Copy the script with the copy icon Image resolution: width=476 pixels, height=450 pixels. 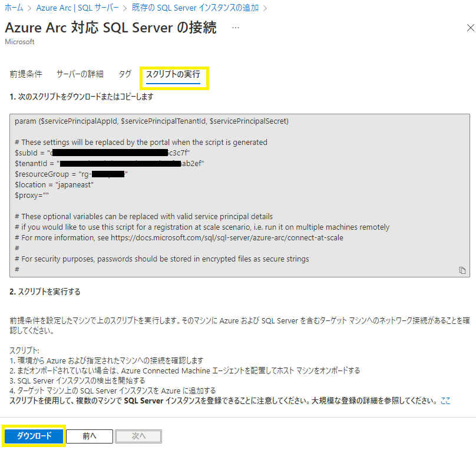click(x=462, y=270)
